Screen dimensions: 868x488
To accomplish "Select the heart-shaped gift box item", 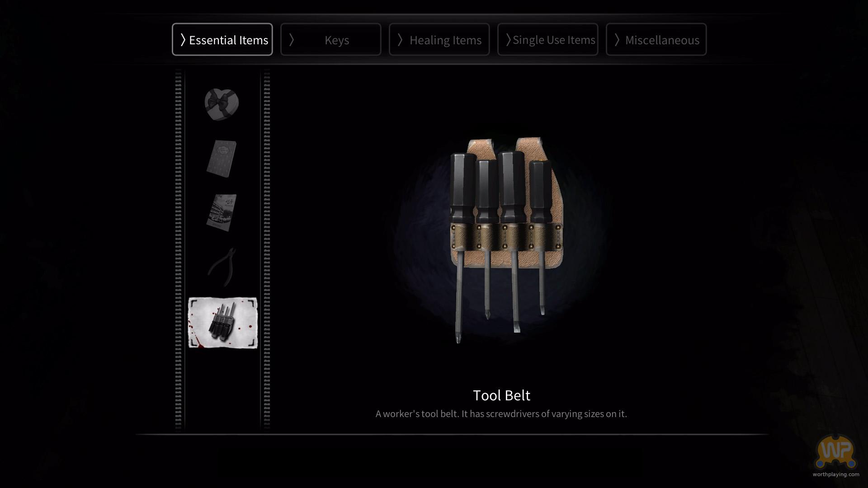I will (x=222, y=104).
